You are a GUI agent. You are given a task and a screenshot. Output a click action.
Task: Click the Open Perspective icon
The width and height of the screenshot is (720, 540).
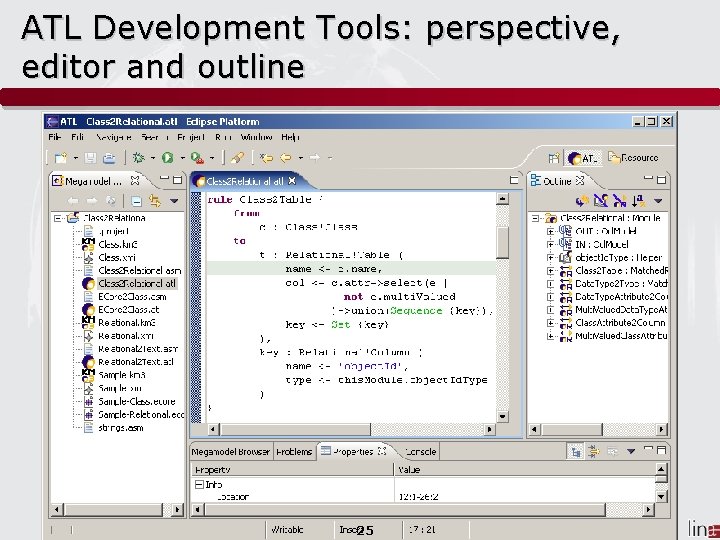tap(554, 158)
